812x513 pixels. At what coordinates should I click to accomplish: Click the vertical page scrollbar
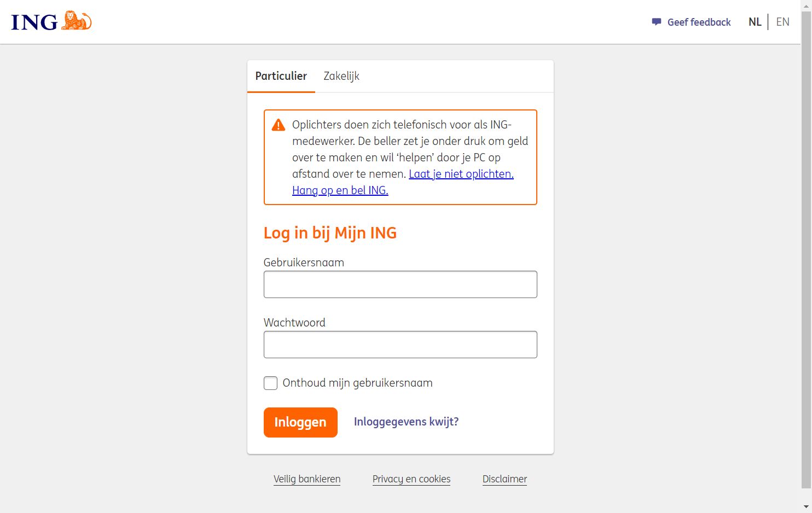806,249
